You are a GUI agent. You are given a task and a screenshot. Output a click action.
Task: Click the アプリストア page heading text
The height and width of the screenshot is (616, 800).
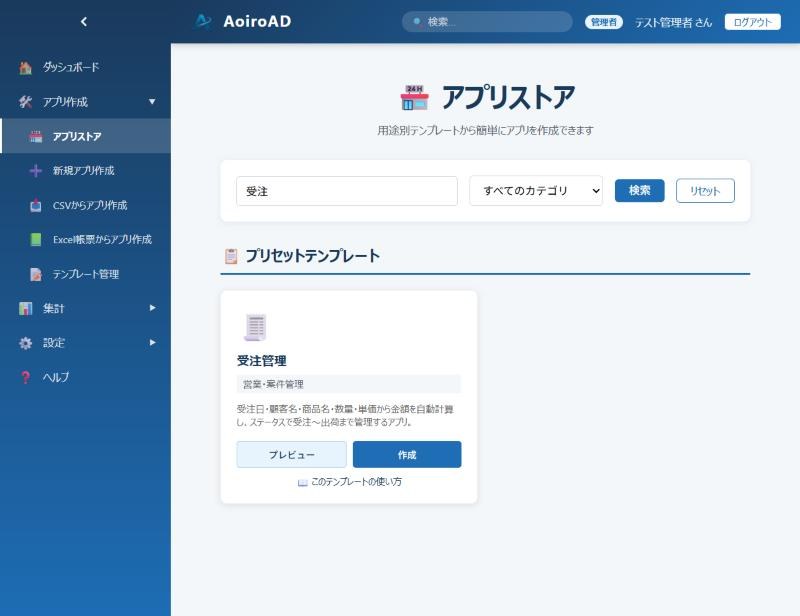click(508, 97)
